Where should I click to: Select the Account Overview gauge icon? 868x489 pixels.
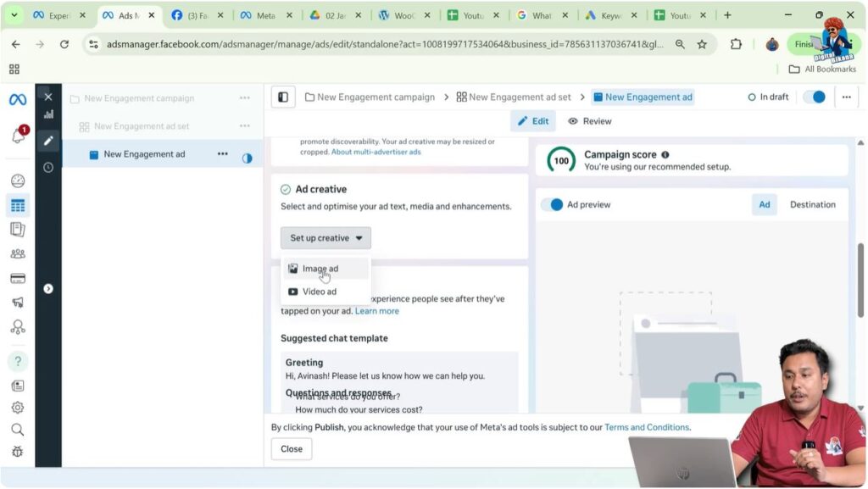pos(18,181)
